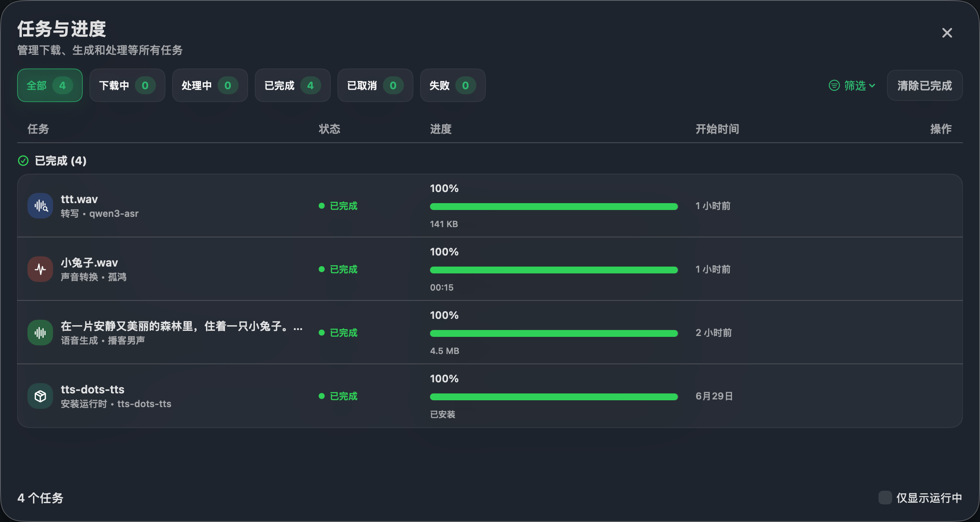Close the 任务与进度 dialog

coord(947,33)
